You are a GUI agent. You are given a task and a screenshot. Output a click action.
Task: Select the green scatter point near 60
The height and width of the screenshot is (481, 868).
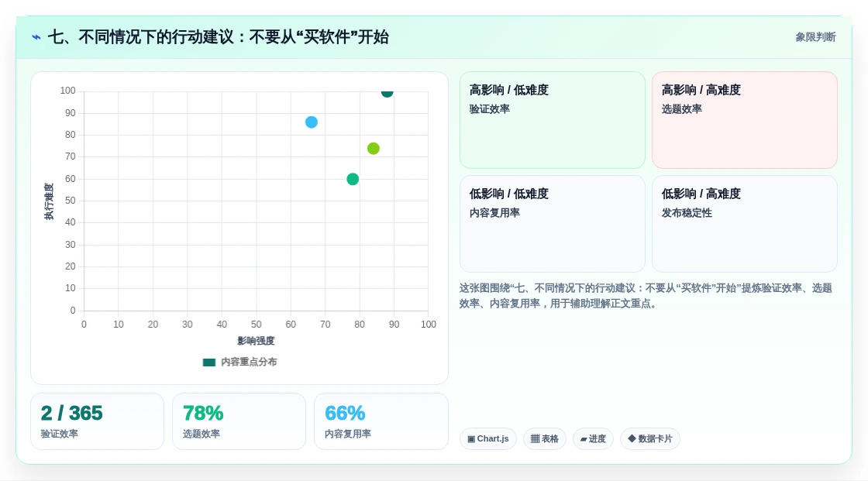pyautogui.click(x=353, y=179)
